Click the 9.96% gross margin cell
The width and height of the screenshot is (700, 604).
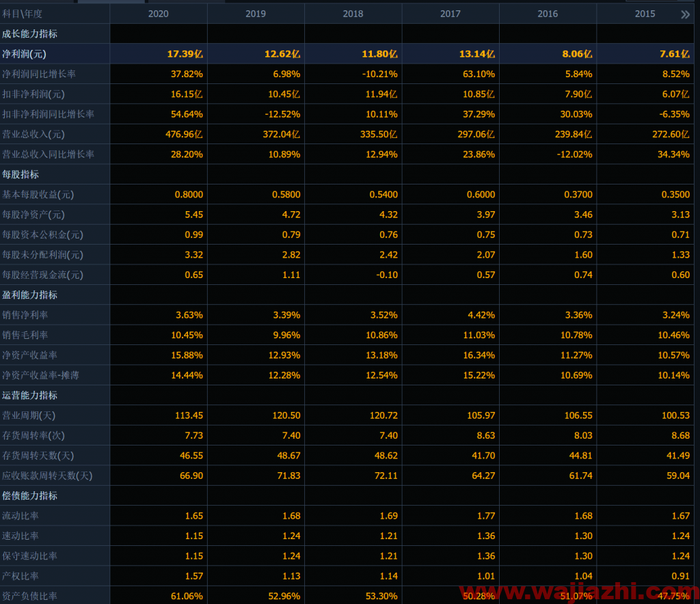287,335
